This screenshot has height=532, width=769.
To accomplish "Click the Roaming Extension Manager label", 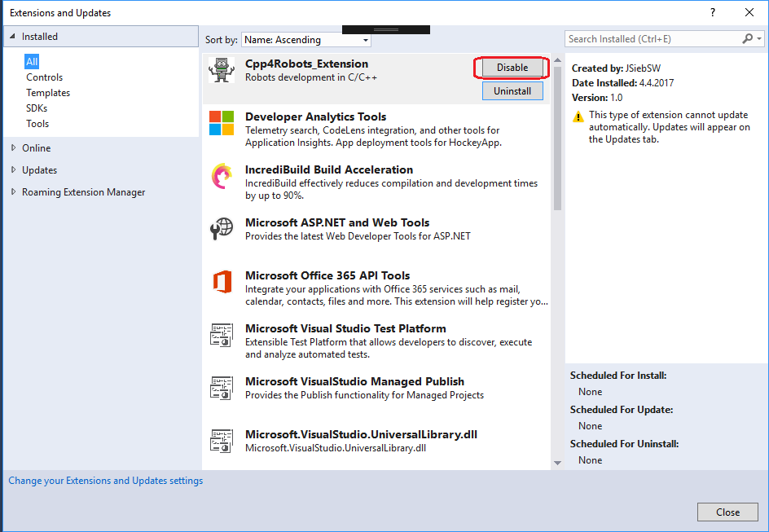I will 84,192.
